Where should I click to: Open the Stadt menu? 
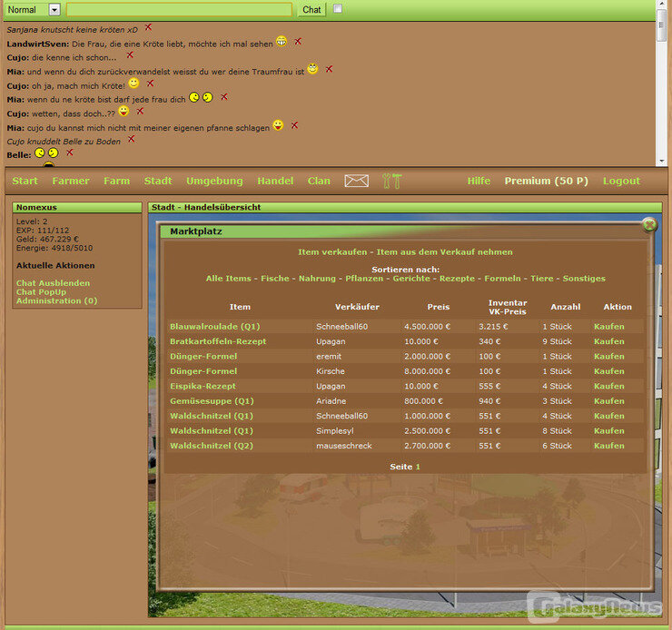tap(158, 181)
